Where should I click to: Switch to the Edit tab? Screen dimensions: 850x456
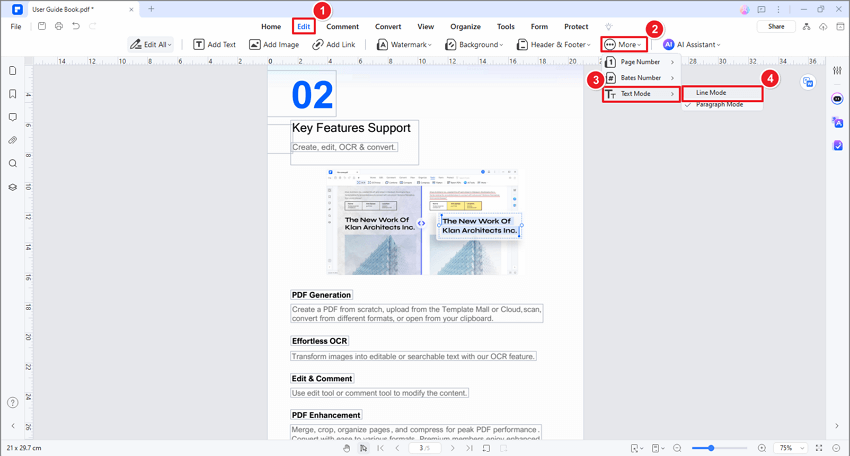304,27
